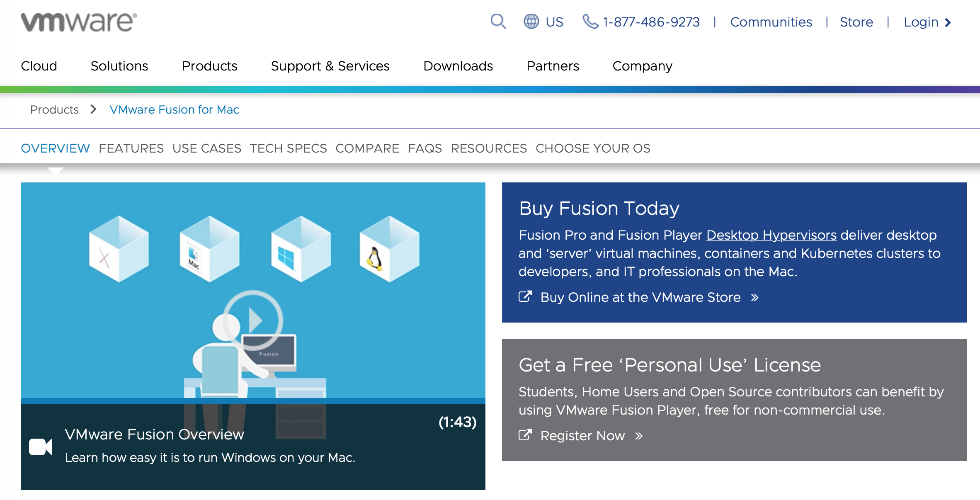
Task: Click the Products breadcrumb link
Action: pyautogui.click(x=54, y=109)
